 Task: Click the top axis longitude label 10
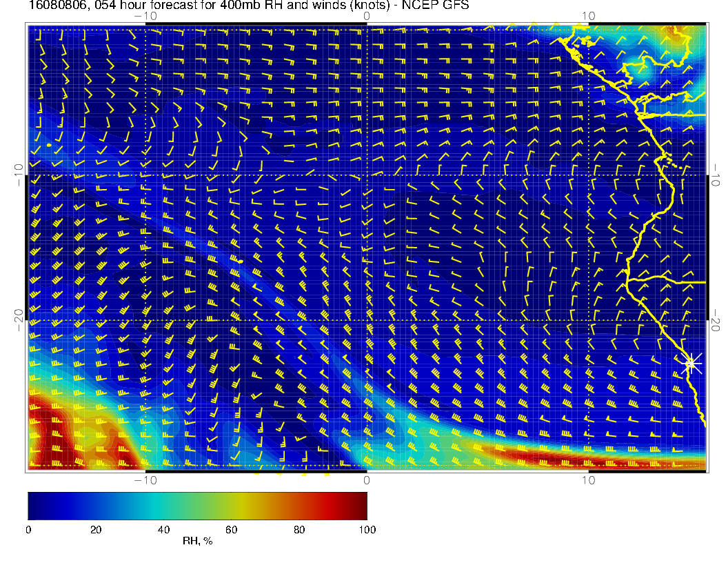(588, 17)
